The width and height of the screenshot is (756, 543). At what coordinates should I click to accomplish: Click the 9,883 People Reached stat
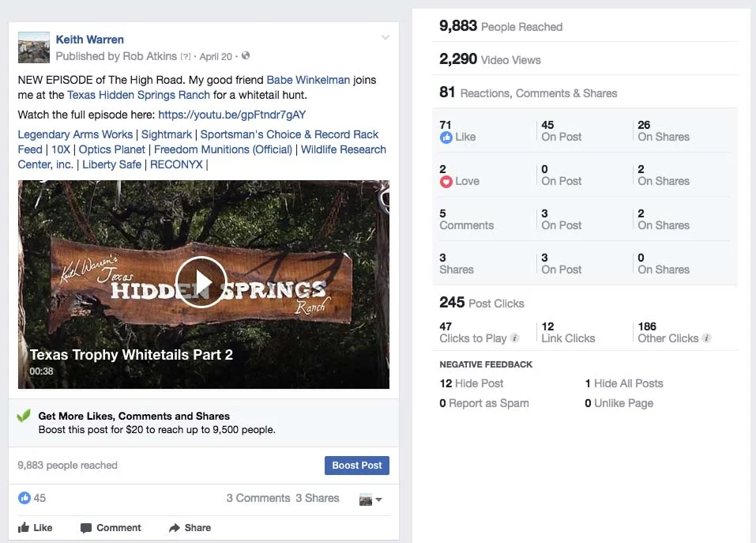point(501,26)
